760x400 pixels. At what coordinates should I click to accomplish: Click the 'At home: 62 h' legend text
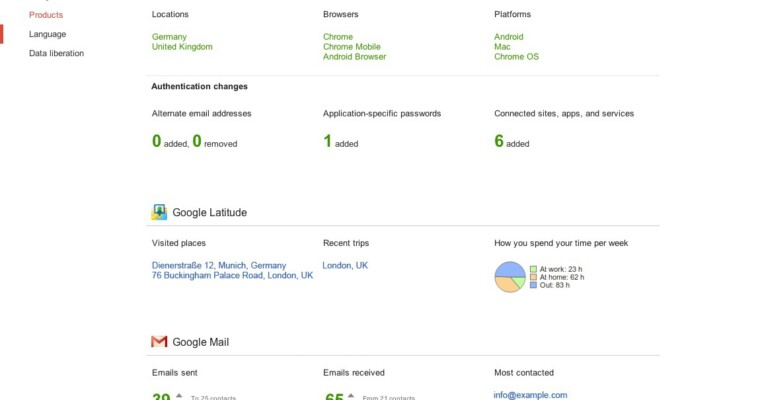562,277
